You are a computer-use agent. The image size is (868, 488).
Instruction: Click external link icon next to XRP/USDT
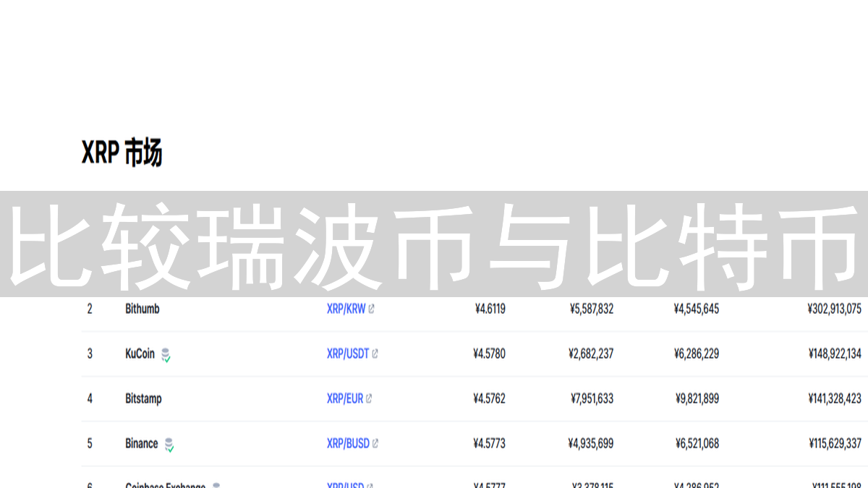(375, 354)
